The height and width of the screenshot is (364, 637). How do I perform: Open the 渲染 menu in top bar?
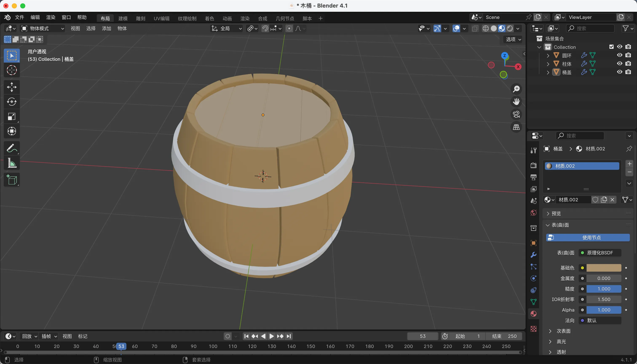click(x=51, y=17)
